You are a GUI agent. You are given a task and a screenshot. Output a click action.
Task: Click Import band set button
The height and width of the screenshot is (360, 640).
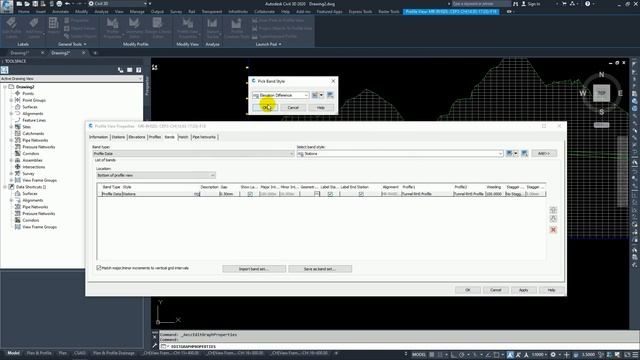(x=254, y=269)
